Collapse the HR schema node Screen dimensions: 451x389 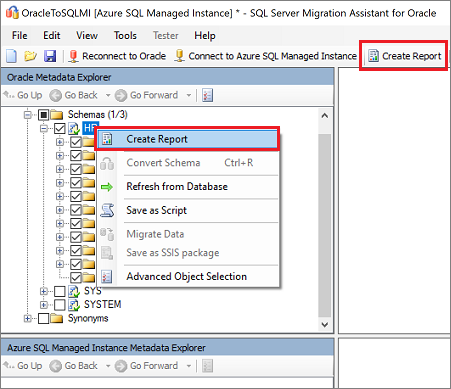pos(44,129)
